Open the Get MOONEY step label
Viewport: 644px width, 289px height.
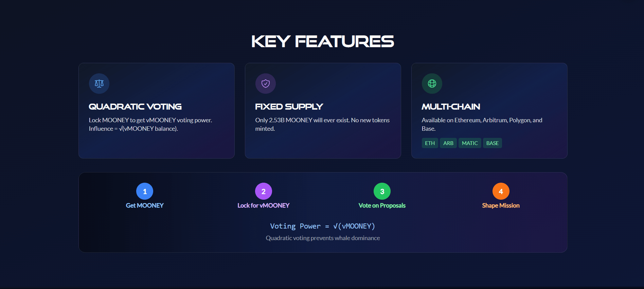(x=145, y=205)
